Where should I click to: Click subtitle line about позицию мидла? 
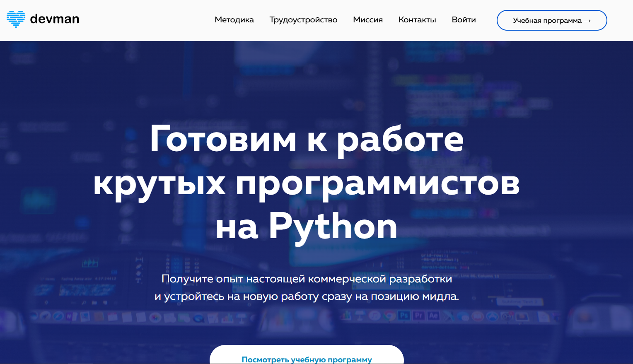click(307, 297)
